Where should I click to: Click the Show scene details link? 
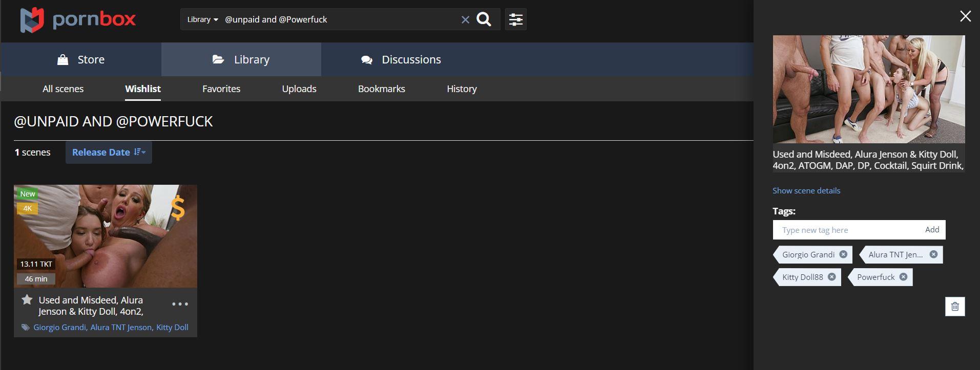pos(806,190)
